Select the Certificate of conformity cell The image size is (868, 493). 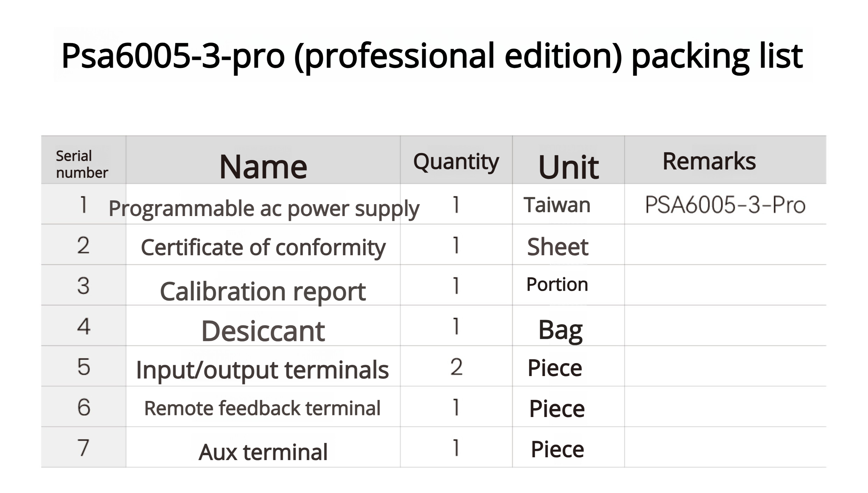(x=263, y=248)
